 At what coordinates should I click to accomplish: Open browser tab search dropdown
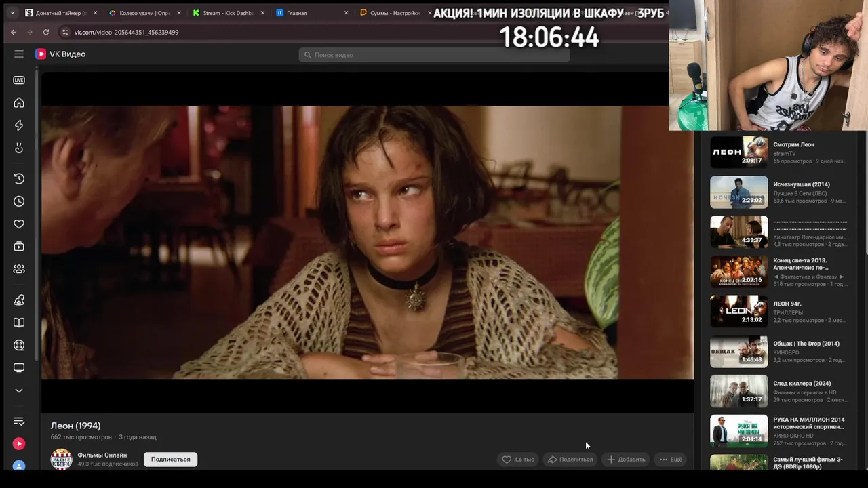click(x=12, y=13)
